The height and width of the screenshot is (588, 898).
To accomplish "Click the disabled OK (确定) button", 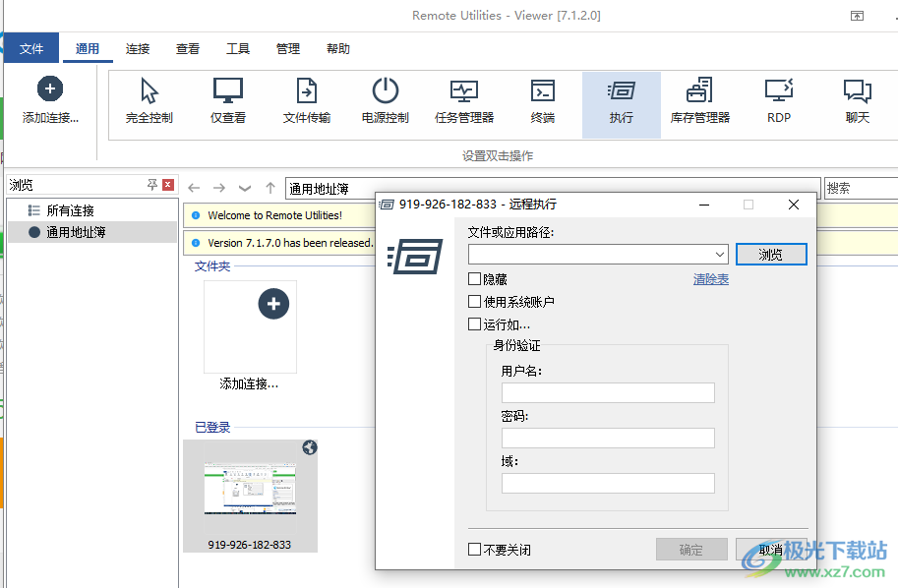I will [691, 550].
